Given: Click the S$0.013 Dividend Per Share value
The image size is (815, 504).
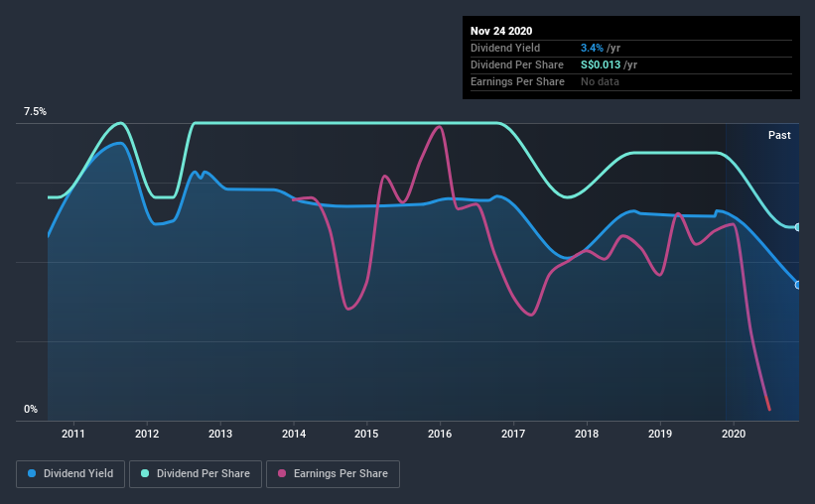Looking at the screenshot, I should pyautogui.click(x=601, y=64).
